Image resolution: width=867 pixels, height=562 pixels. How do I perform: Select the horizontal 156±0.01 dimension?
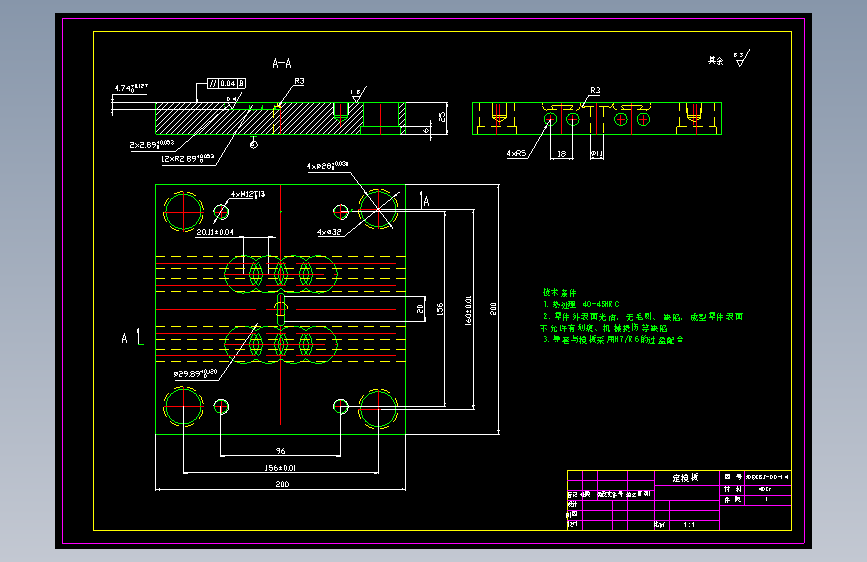coord(280,468)
